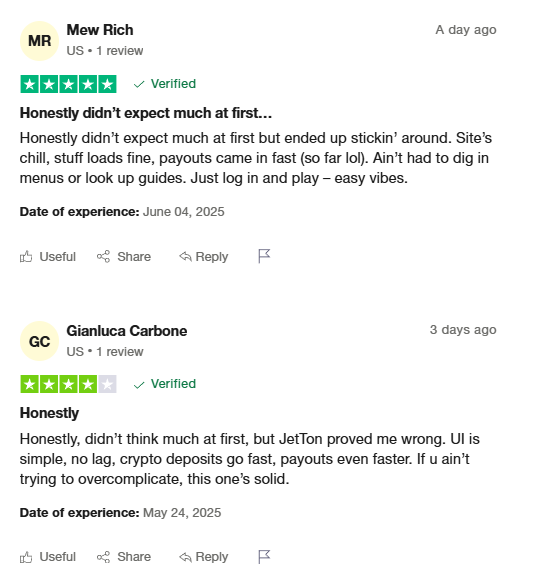This screenshot has height=581, width=534.
Task: Click "3 days ago" timestamp
Action: (463, 330)
